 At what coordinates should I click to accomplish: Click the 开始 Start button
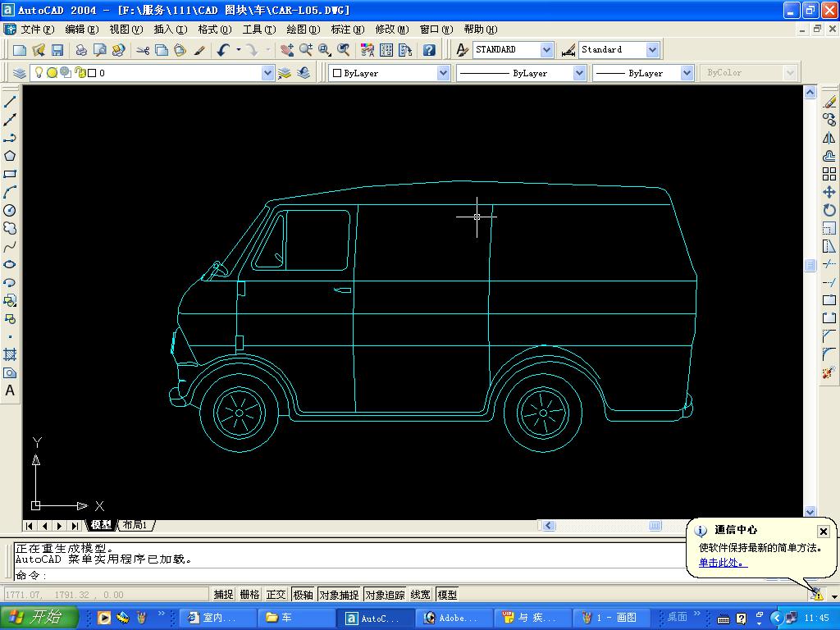pos(39,618)
